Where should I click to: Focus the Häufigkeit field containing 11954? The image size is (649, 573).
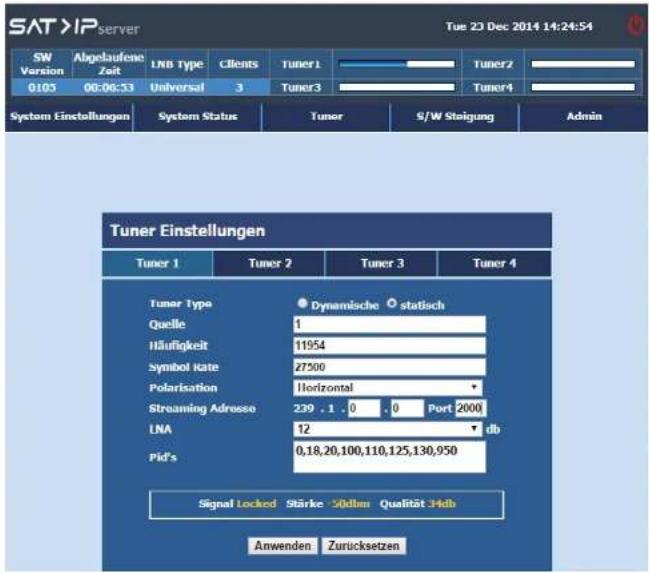pyautogui.click(x=389, y=345)
